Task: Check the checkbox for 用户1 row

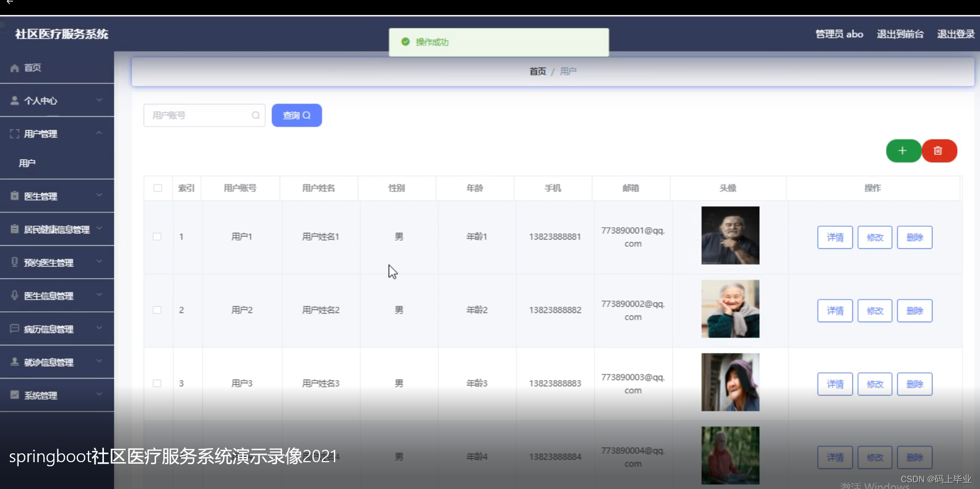Action: click(158, 236)
